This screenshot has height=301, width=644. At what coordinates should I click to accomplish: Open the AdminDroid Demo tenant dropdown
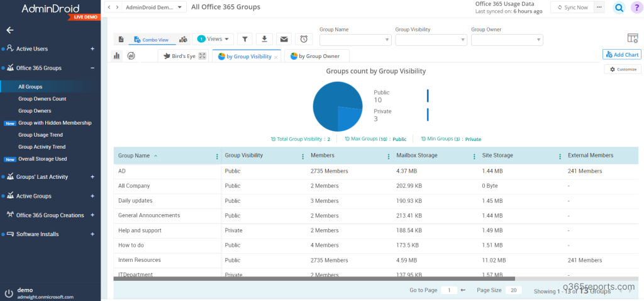coord(155,7)
